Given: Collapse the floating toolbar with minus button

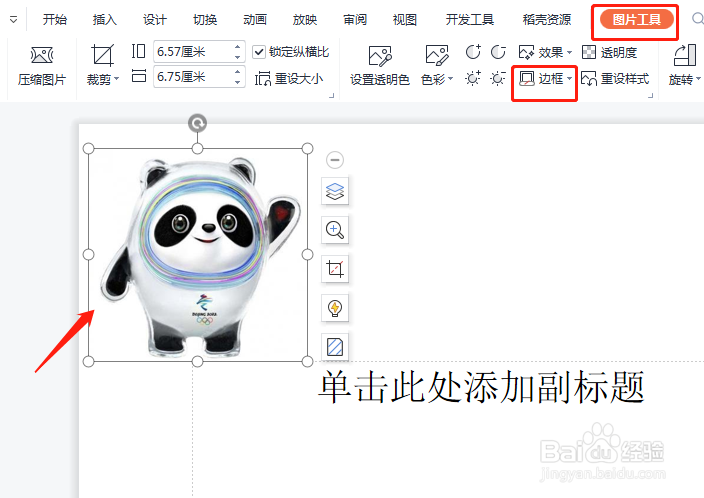Looking at the screenshot, I should point(334,160).
